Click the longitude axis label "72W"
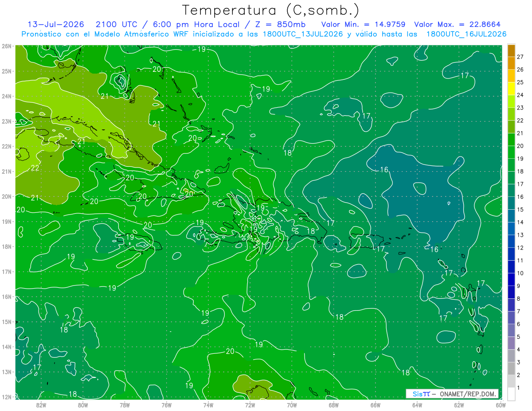Viewport: 532px width, 411px height. pyautogui.click(x=250, y=404)
